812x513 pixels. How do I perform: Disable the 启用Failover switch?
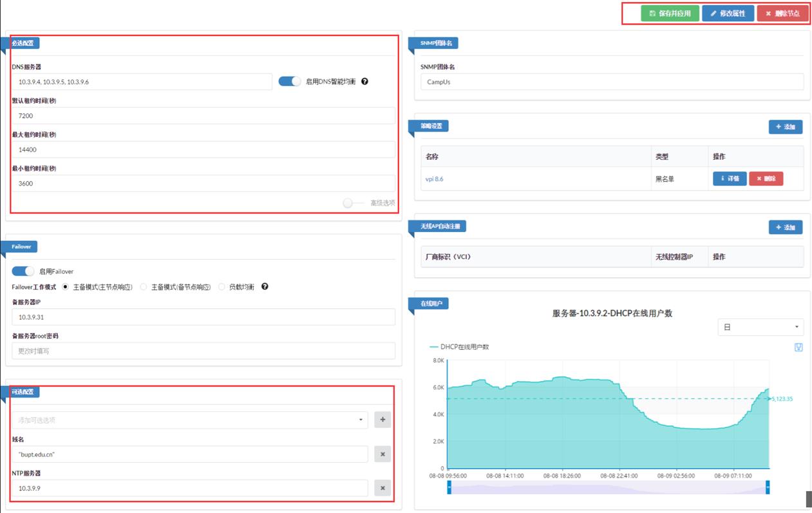[x=23, y=271]
